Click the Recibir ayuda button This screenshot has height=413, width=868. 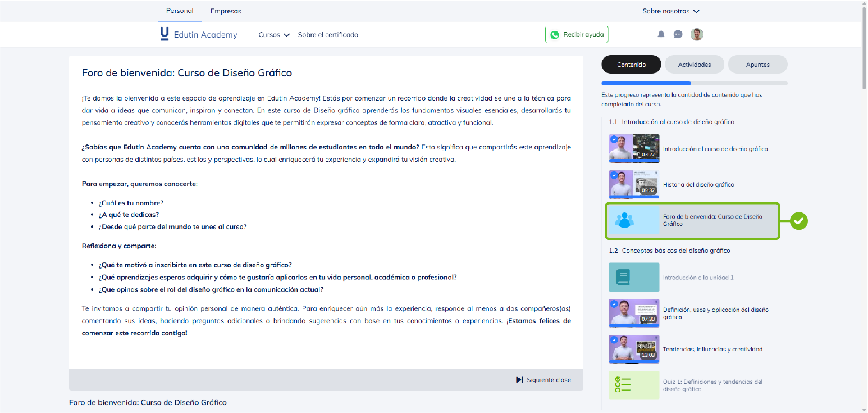[577, 34]
